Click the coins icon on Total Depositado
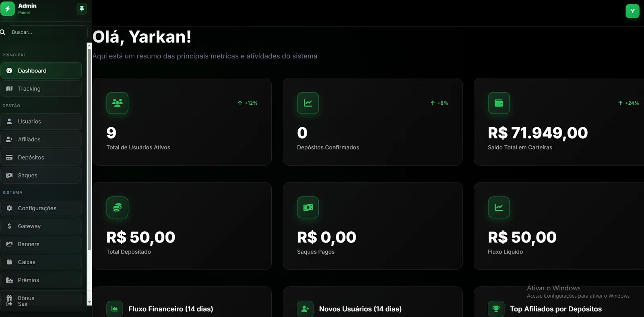 pos(118,207)
